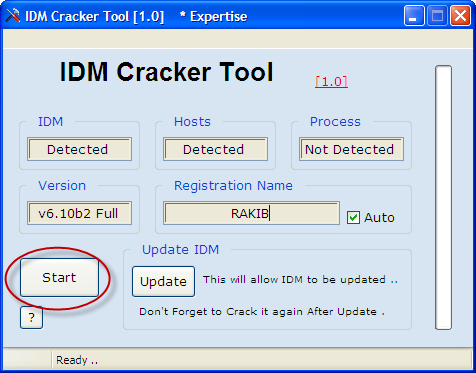This screenshot has width=476, height=373.
Task: Close the IDM Cracker Tool window
Action: click(460, 16)
